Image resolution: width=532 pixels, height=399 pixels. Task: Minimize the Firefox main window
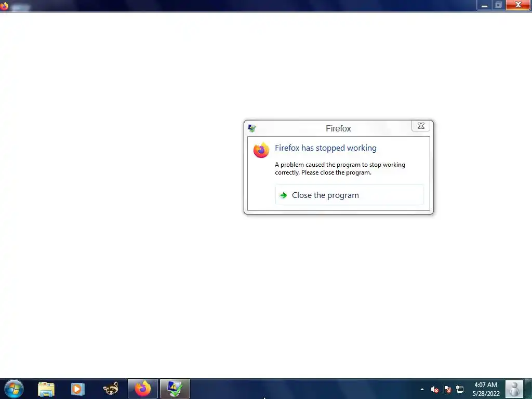click(485, 5)
